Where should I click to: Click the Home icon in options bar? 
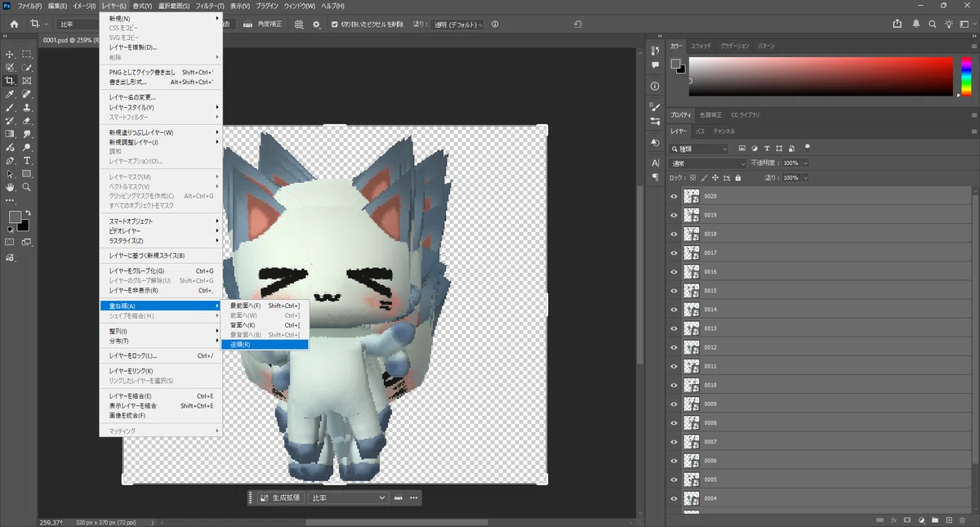pos(14,25)
